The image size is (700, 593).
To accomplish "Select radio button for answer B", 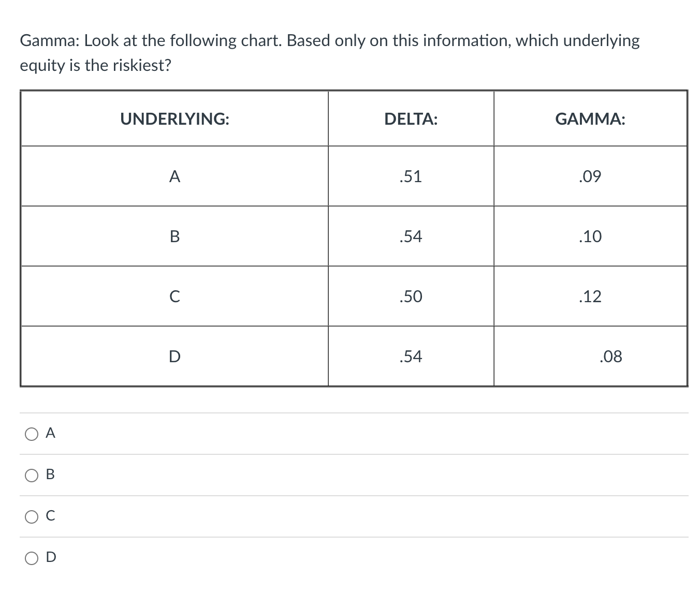I will coord(31,475).
